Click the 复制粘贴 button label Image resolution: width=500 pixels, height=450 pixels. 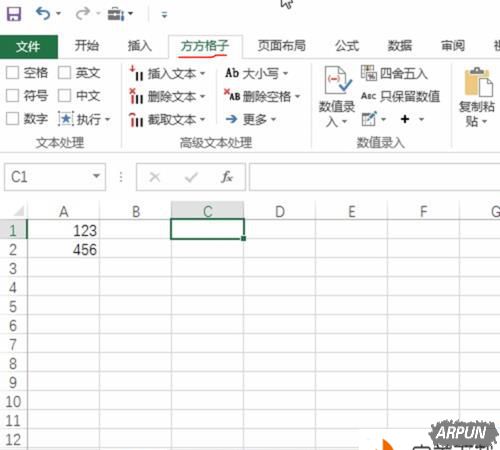coord(477,114)
